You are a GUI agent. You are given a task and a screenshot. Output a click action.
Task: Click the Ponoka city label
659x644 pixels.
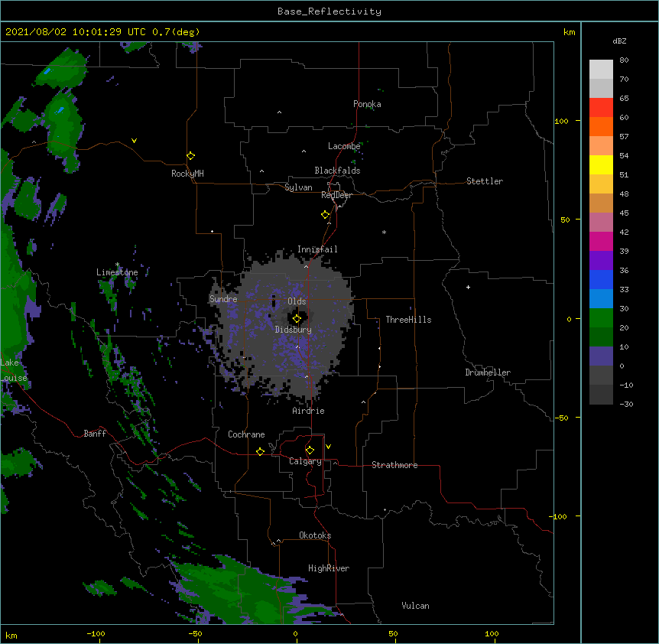(367, 104)
